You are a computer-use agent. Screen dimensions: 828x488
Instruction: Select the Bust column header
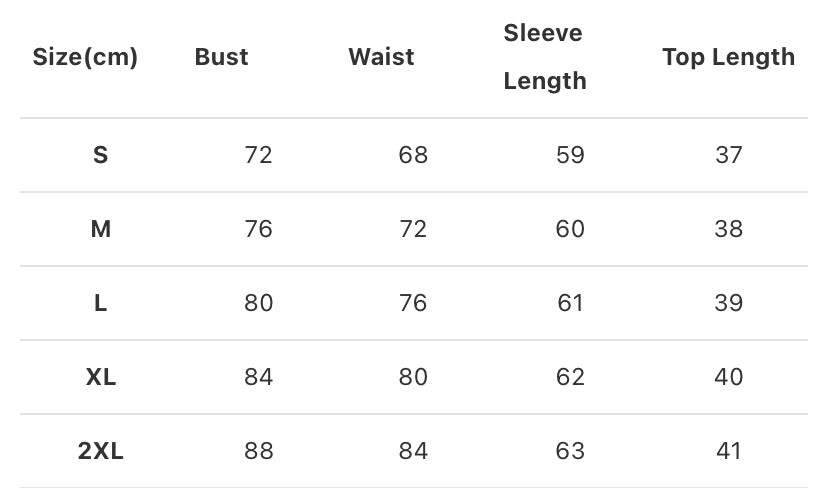tap(221, 57)
